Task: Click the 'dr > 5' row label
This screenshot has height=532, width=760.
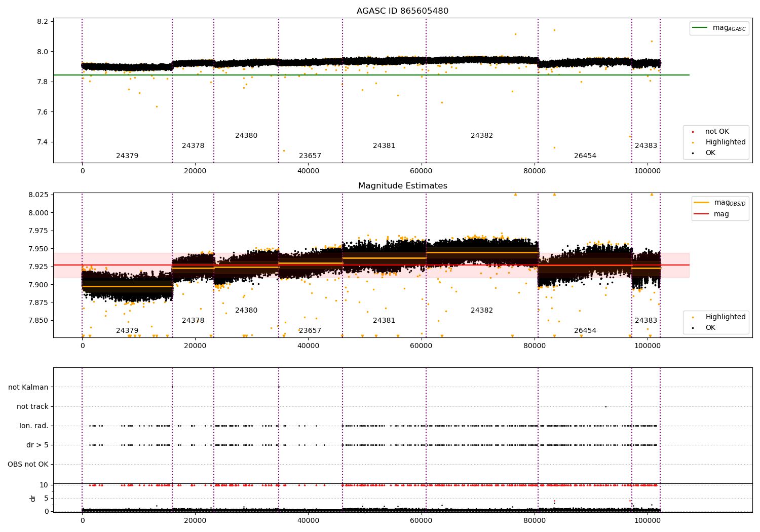Action: pos(37,445)
